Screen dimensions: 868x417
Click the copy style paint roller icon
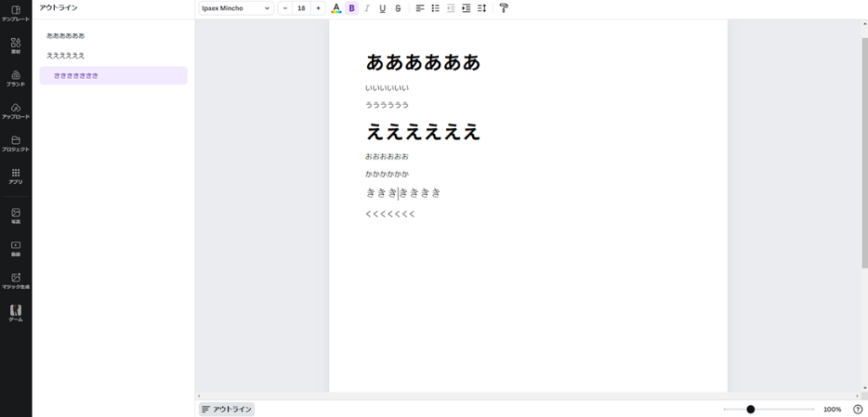coord(504,8)
